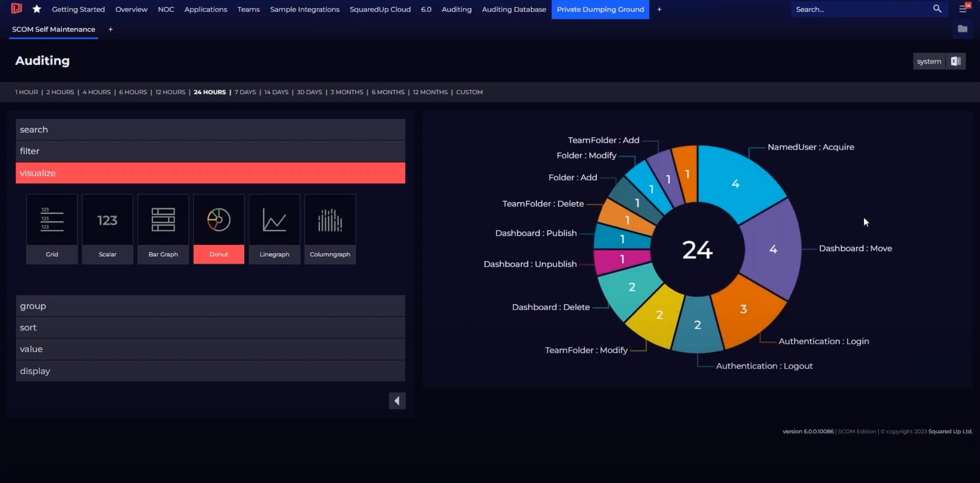Select the Donut visualization icon
This screenshot has height=483, width=980.
(x=218, y=228)
